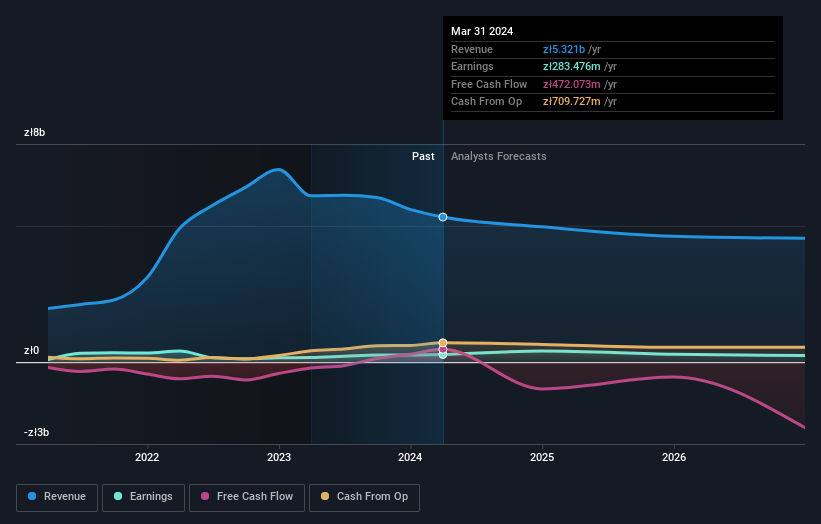Screen dimensions: 821x524
Task: Click the zł283.476m earnings value
Action: [x=572, y=66]
